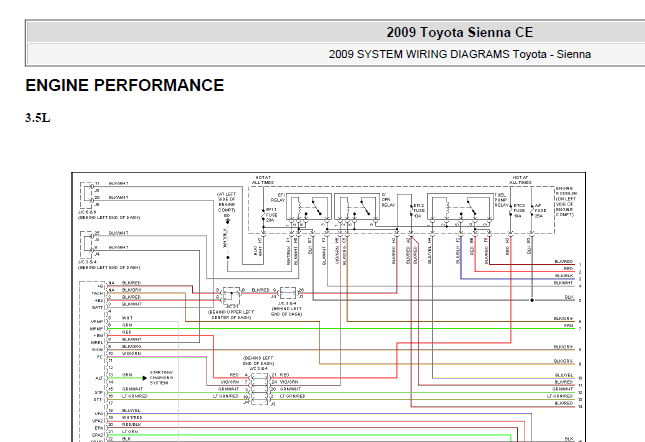The width and height of the screenshot is (645, 442).
Task: Click the arrow pointing to Starting/Charging System
Action: click(144, 378)
